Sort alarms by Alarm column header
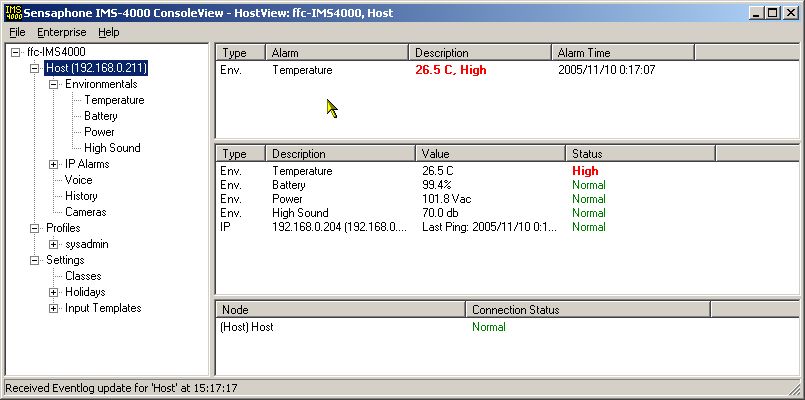This screenshot has height=400, width=805. click(337, 53)
